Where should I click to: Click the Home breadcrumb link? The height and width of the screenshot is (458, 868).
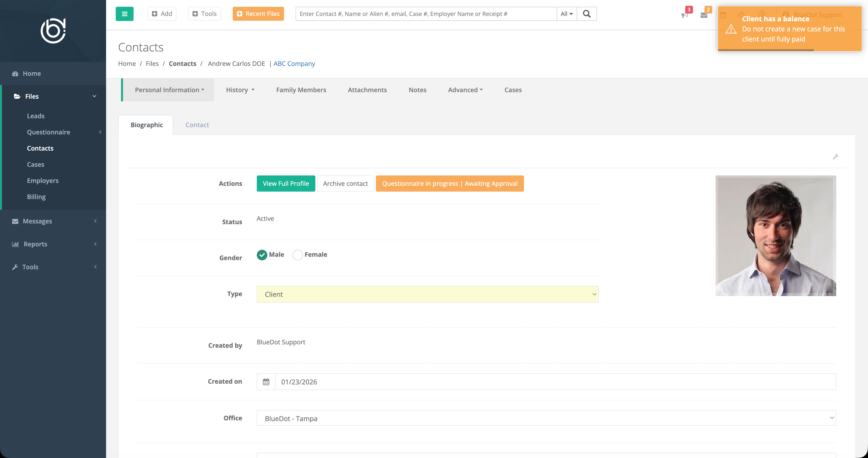tap(127, 64)
